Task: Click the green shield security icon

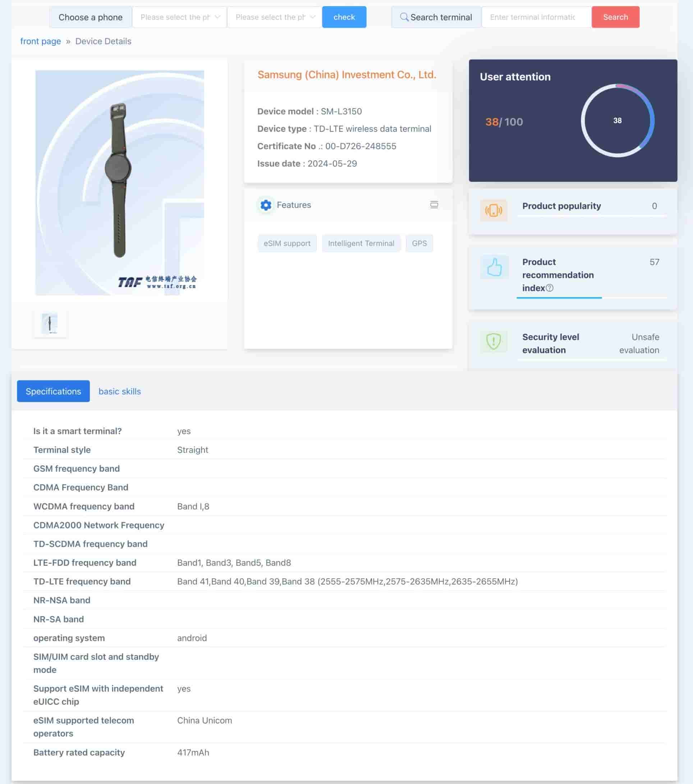Action: pos(493,341)
